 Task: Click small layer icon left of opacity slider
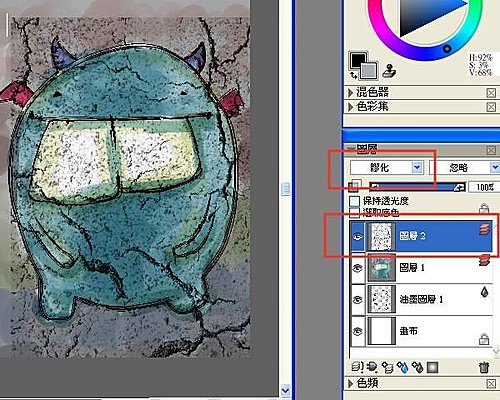pyautogui.click(x=355, y=186)
